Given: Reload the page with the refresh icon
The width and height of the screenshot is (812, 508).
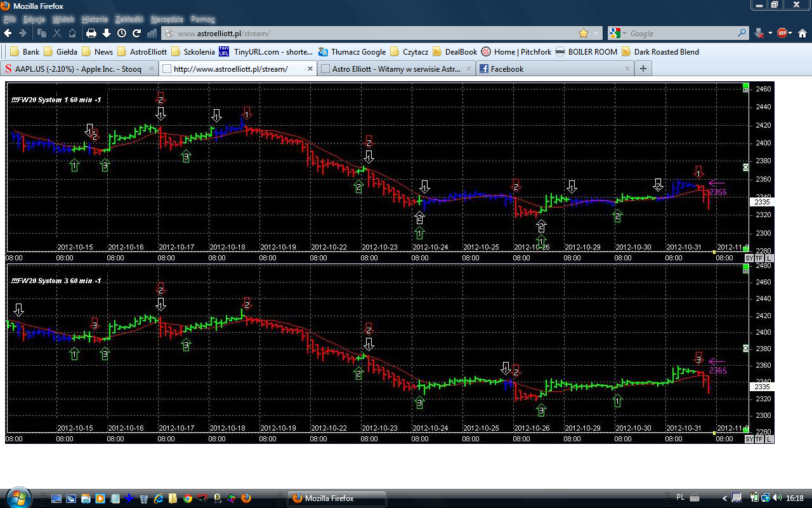Looking at the screenshot, I should click(x=136, y=33).
